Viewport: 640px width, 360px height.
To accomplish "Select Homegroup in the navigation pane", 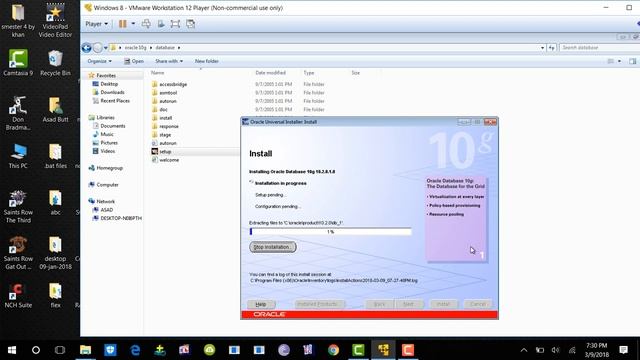I will click(109, 168).
